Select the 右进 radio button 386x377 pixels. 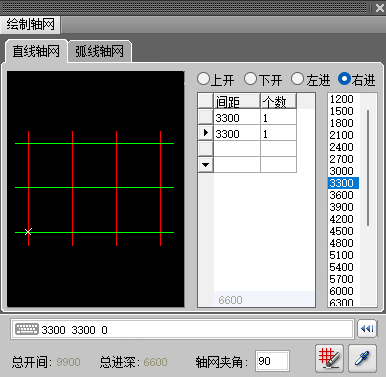[x=344, y=79]
